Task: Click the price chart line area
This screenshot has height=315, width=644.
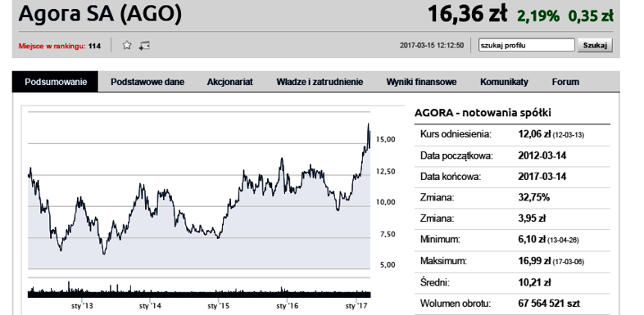Action: tap(199, 191)
